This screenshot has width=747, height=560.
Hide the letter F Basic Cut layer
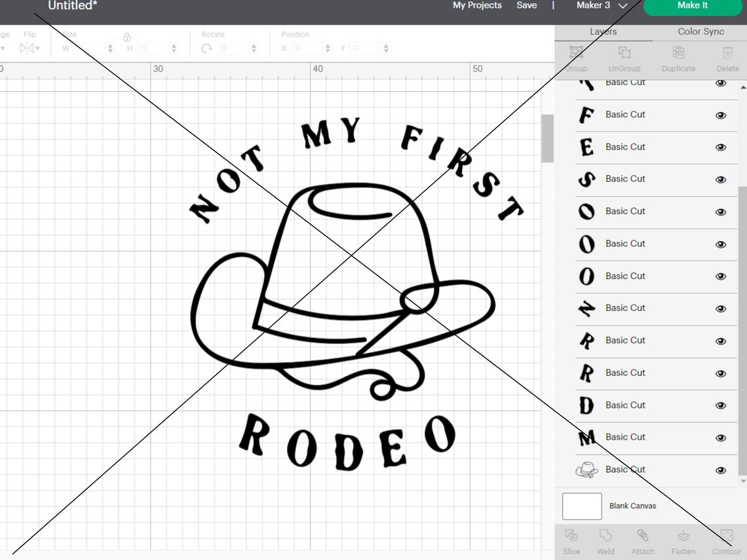(721, 115)
